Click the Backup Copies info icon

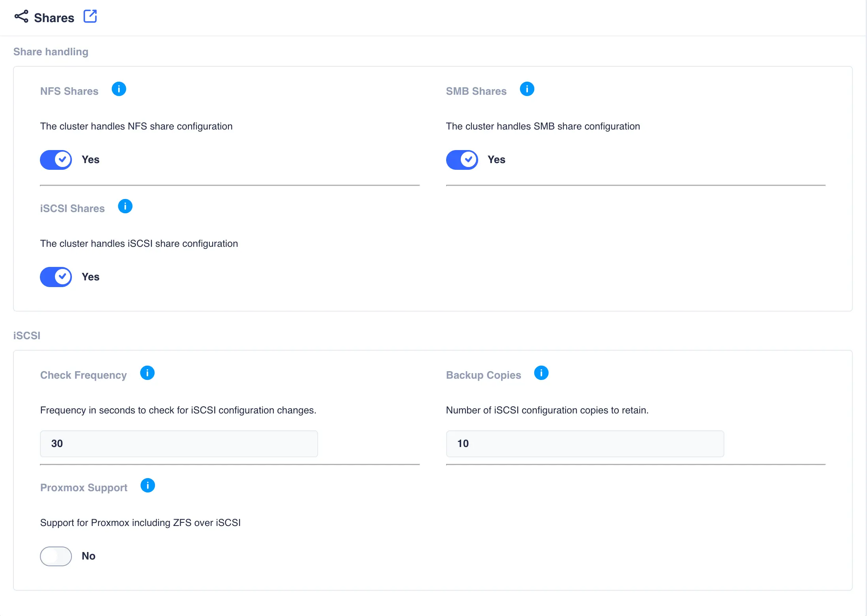pyautogui.click(x=541, y=372)
